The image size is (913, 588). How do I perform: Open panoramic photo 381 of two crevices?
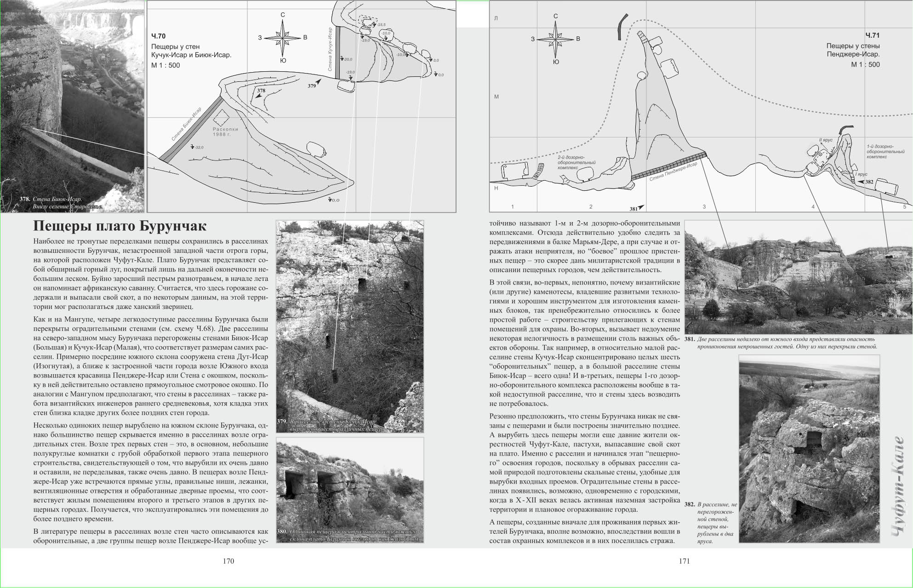pos(798,277)
